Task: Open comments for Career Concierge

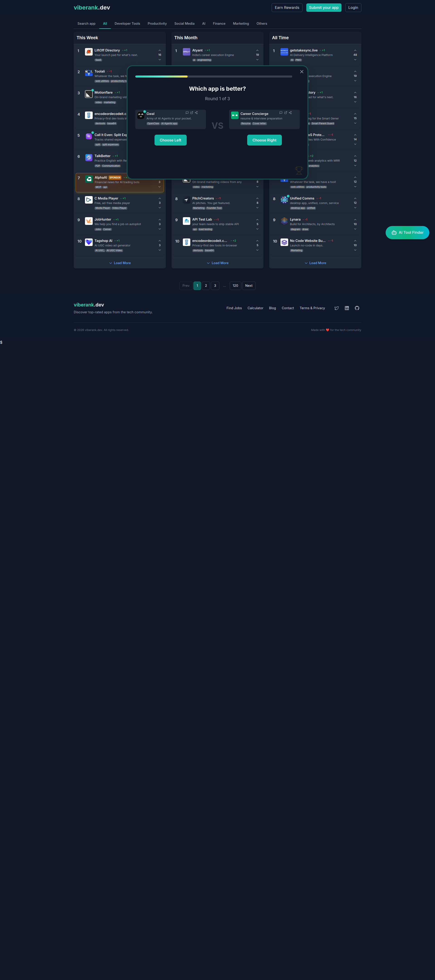Action: [281, 113]
